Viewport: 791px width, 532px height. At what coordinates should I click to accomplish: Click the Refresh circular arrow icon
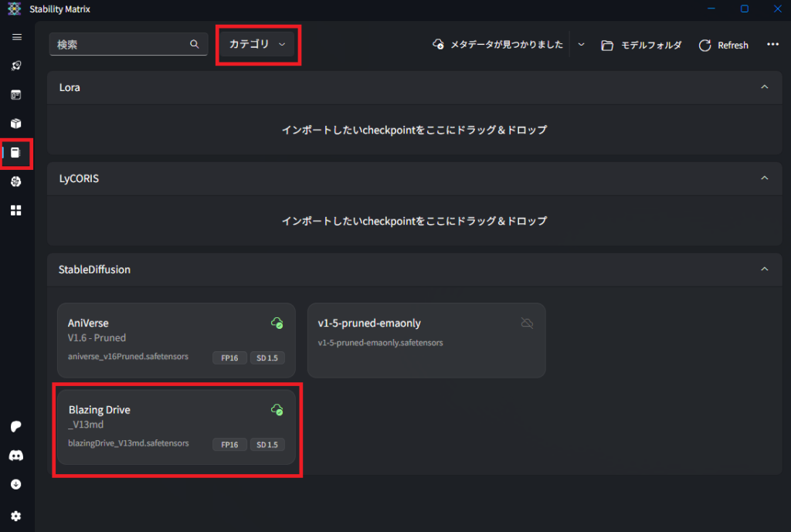click(x=704, y=46)
